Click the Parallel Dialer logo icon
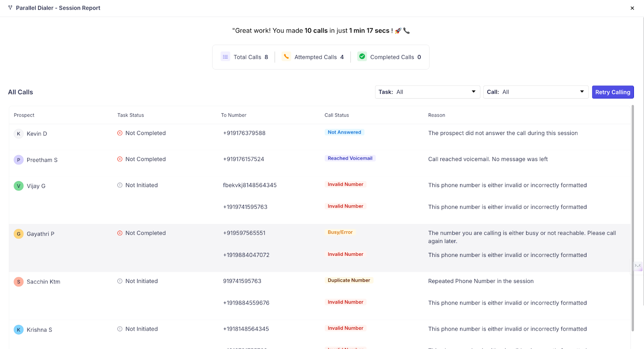Image resolution: width=644 pixels, height=349 pixels. coord(10,8)
